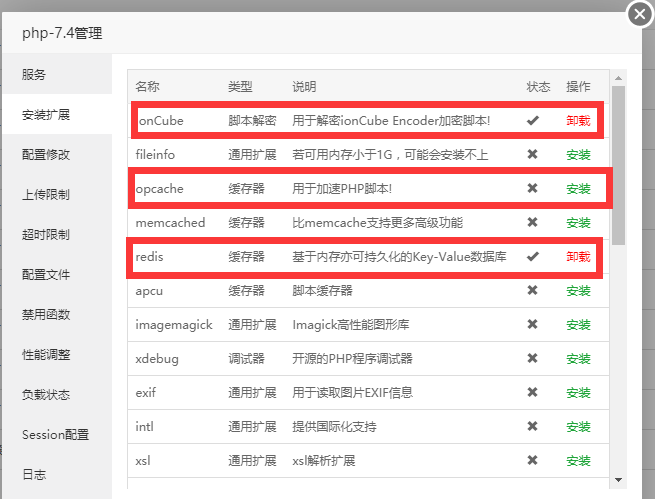Screen dimensions: 655x499
Task: Click the checkmark status icon for ionCube
Action: [533, 121]
